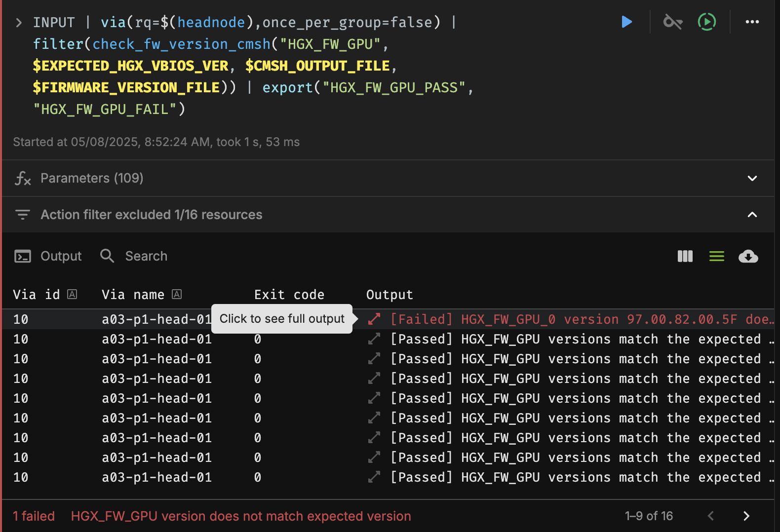Click the Via id column header
This screenshot has height=532, width=780.
pos(37,295)
